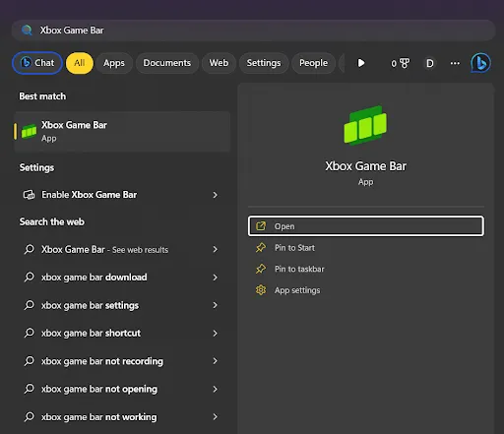Open the rewards trophy points icon
This screenshot has width=504, height=434.
400,63
